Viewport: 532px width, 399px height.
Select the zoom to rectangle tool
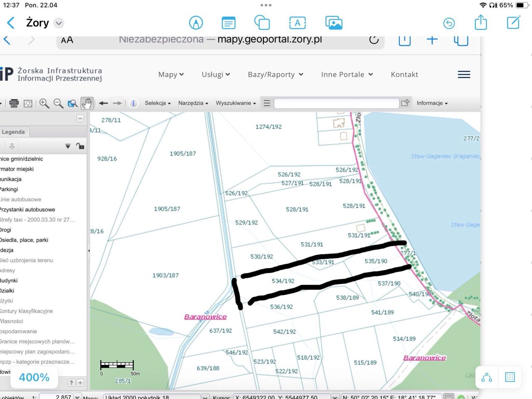pyautogui.click(x=73, y=103)
